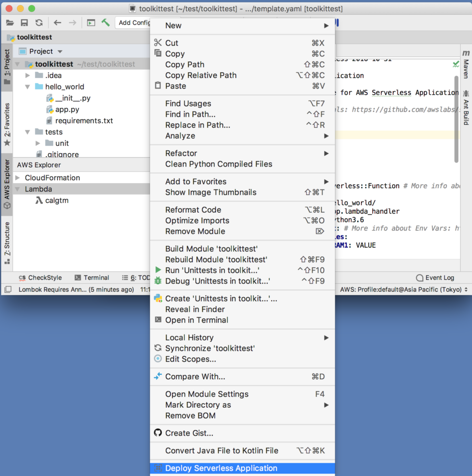Select Replace in Path... item
472x476 pixels.
point(242,125)
